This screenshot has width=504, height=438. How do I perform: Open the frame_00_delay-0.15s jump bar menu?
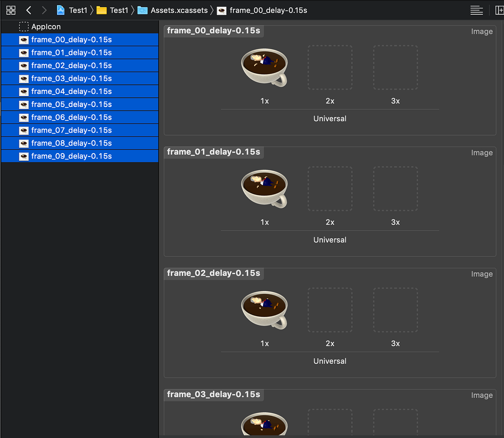(x=268, y=10)
